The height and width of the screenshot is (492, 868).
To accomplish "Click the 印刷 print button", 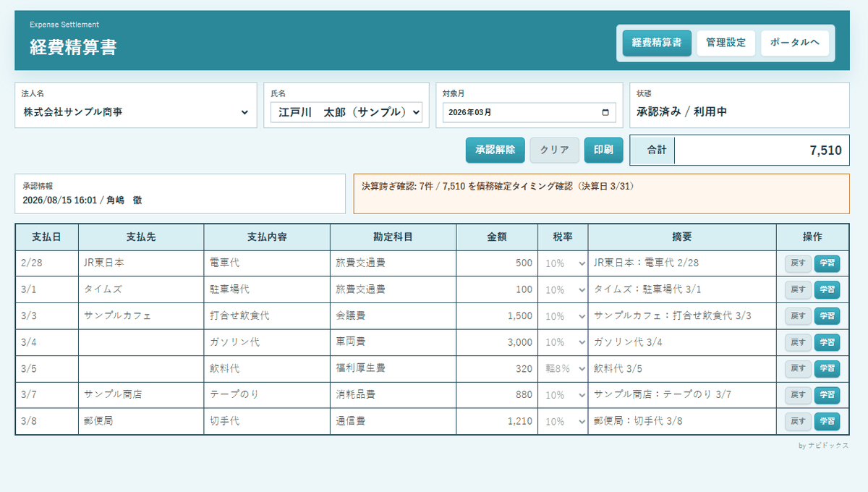I will click(x=603, y=150).
